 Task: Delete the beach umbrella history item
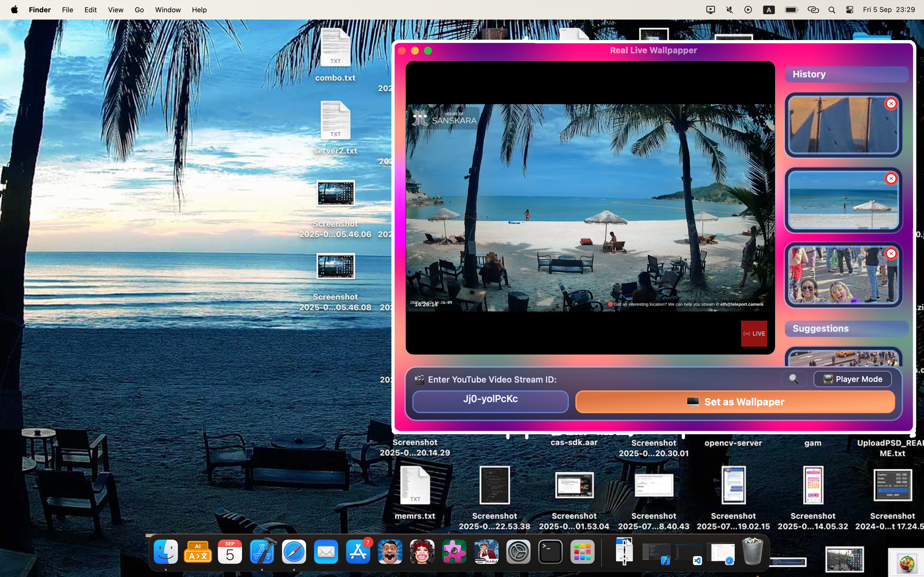(891, 179)
